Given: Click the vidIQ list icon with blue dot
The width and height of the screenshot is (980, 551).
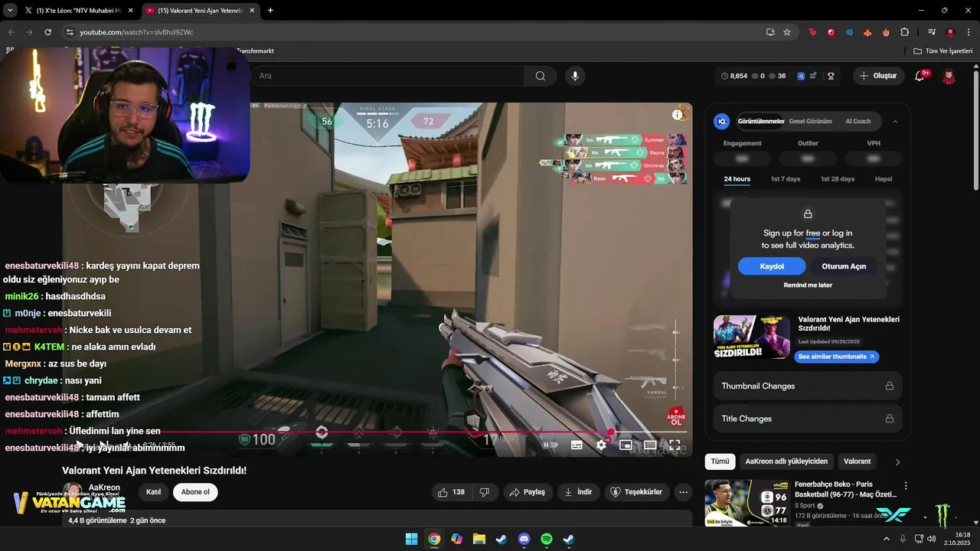Looking at the screenshot, I should click(813, 76).
